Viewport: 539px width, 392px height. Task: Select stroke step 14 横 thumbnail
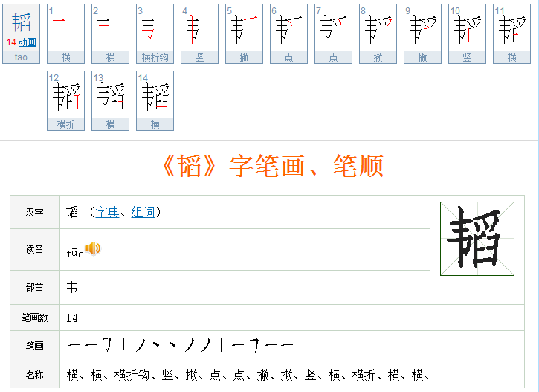(155, 100)
